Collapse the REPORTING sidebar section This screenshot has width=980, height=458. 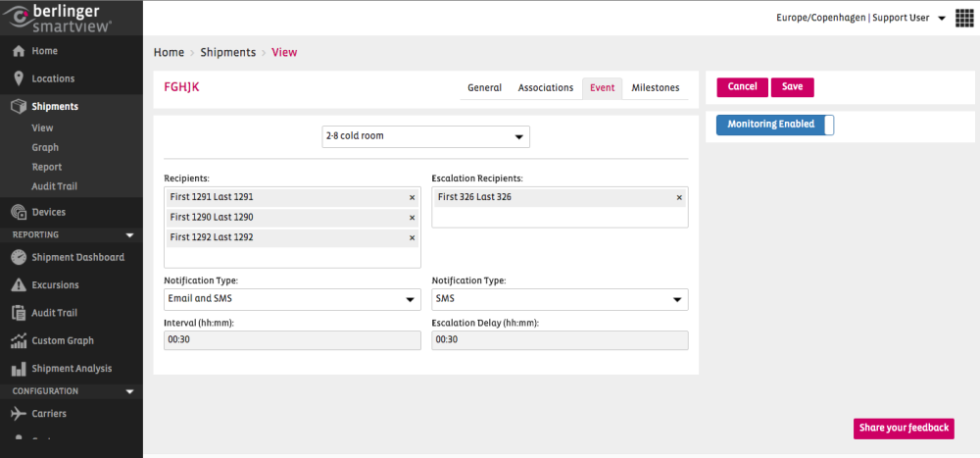click(x=129, y=235)
